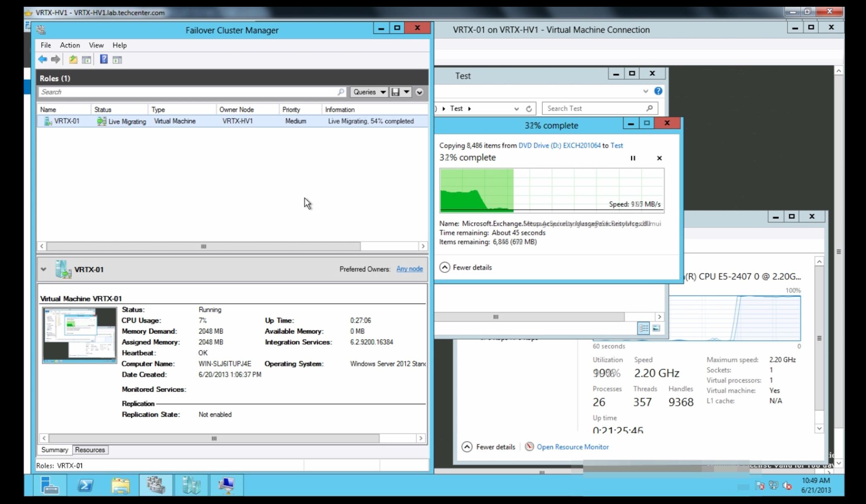This screenshot has height=504, width=866.
Task: Expand the ribbon chevron in Test window
Action: [x=645, y=91]
